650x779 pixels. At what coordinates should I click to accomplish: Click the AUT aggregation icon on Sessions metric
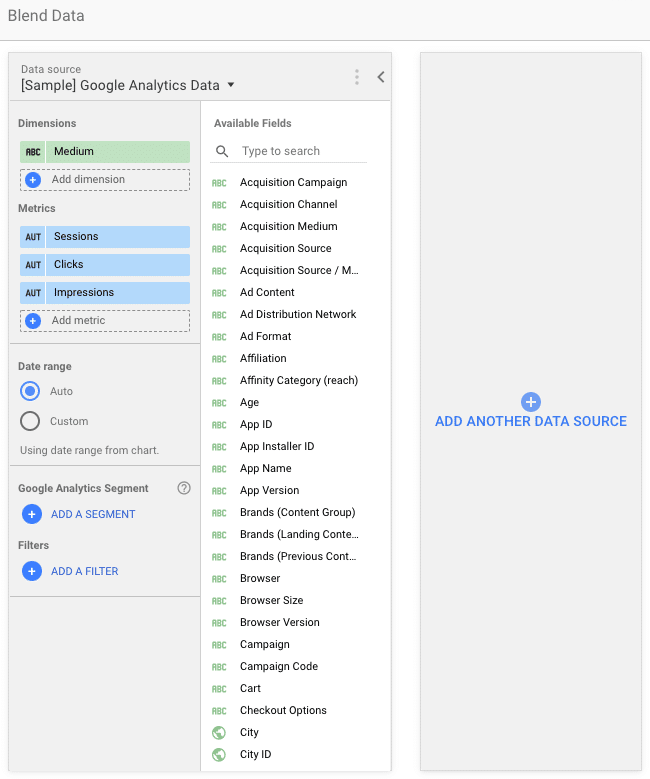coord(33,237)
